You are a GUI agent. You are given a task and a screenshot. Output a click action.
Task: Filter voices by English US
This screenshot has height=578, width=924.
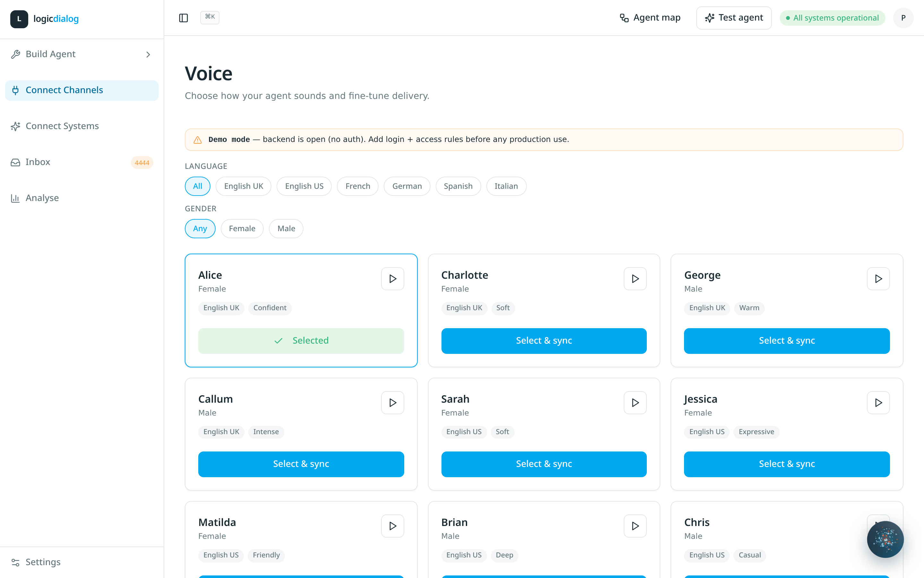[x=304, y=186]
